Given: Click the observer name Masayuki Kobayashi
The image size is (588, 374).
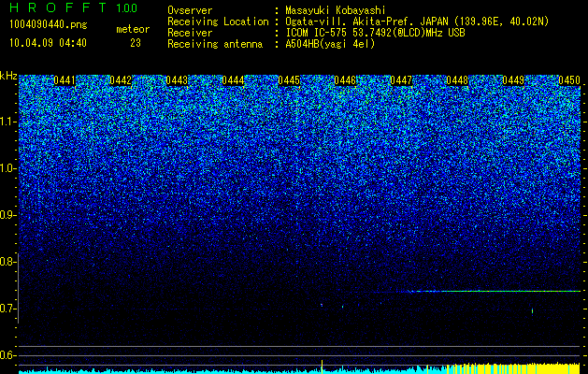Looking at the screenshot, I should 336,10.
